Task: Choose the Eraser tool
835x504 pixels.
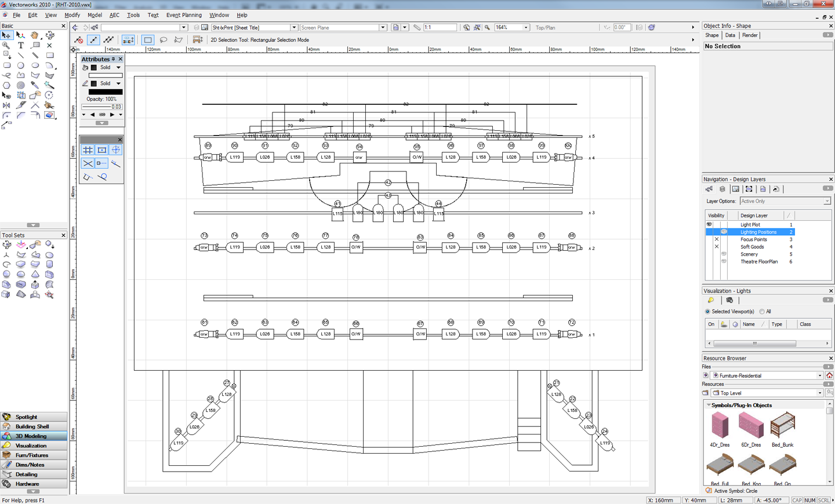Action: coord(50,115)
